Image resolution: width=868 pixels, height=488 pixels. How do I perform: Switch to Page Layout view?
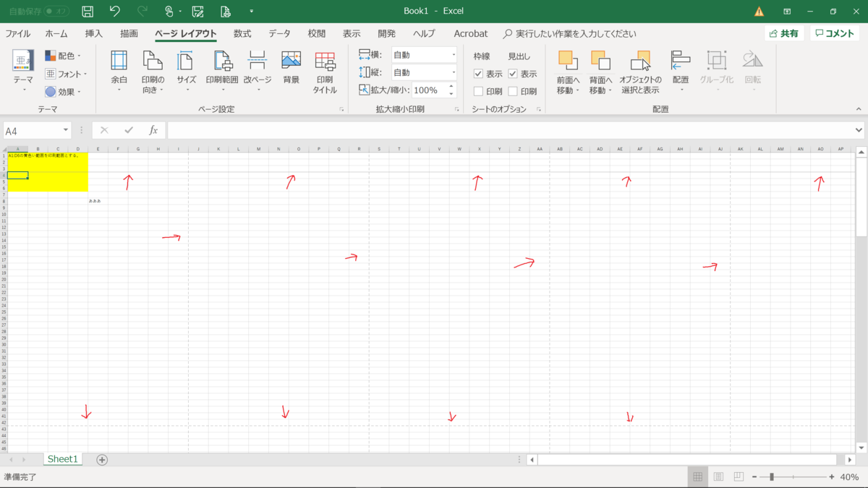718,477
